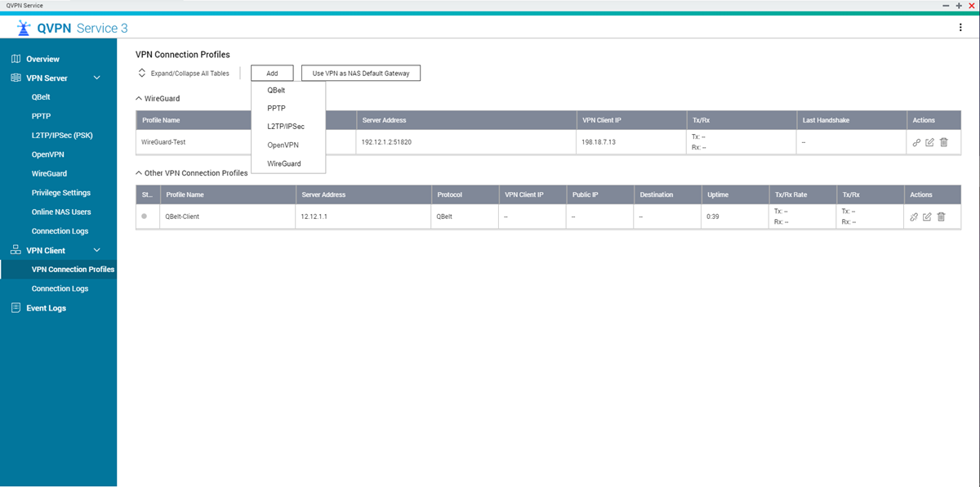Open Connection Logs under VPN Server
980x487 pixels.
click(58, 231)
